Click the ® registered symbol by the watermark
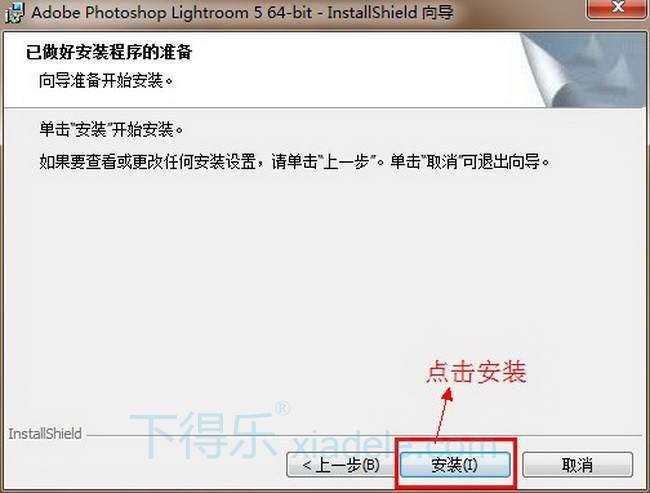Image resolution: width=650 pixels, height=493 pixels. pos(282,408)
